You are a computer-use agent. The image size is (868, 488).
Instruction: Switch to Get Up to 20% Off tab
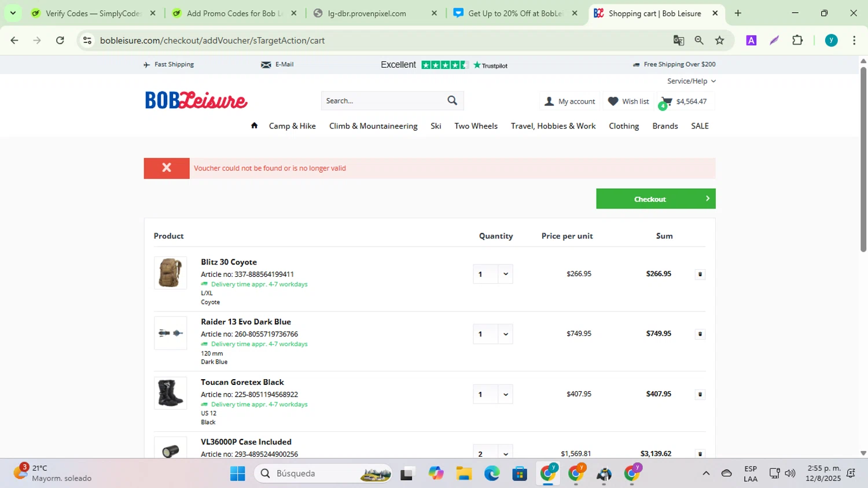click(x=515, y=13)
